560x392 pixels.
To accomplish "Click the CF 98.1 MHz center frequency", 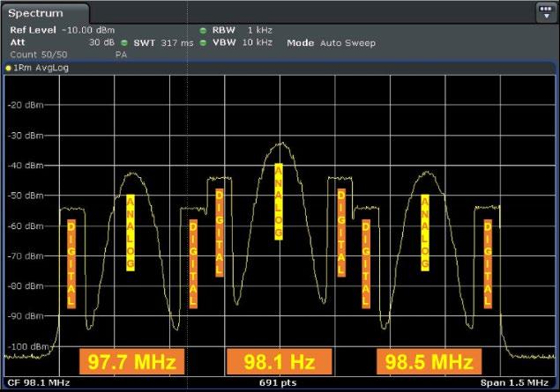I will pos(39,383).
